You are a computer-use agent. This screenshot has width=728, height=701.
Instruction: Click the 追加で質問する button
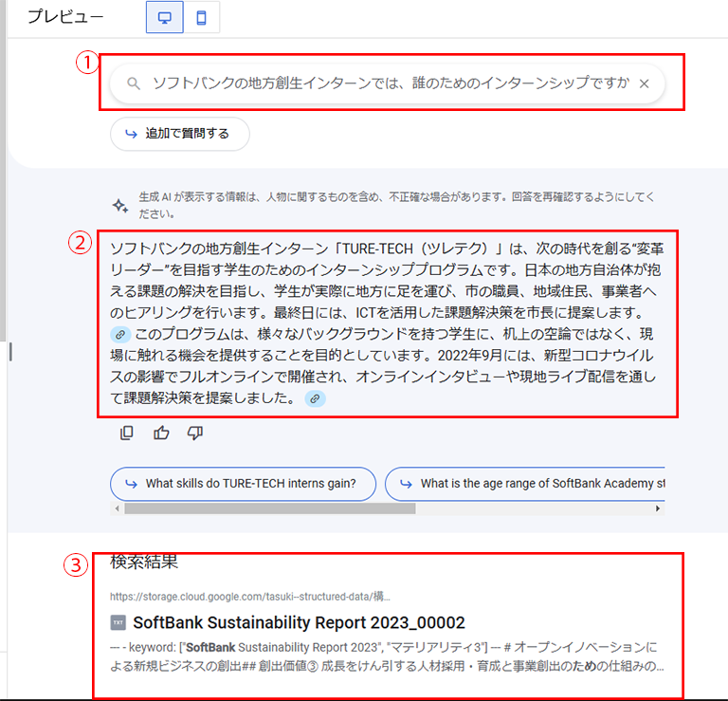click(180, 134)
